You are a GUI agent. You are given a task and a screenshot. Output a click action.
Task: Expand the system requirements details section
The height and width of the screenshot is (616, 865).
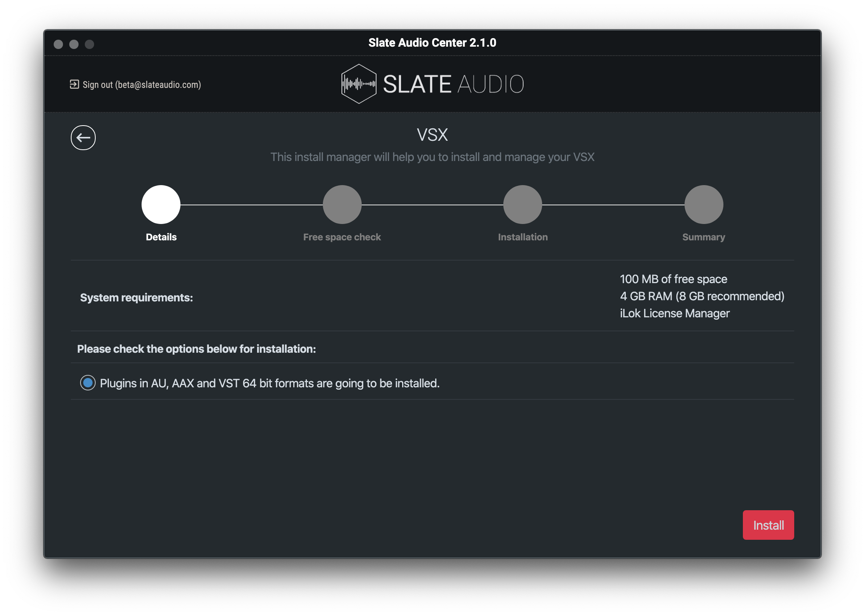point(136,296)
